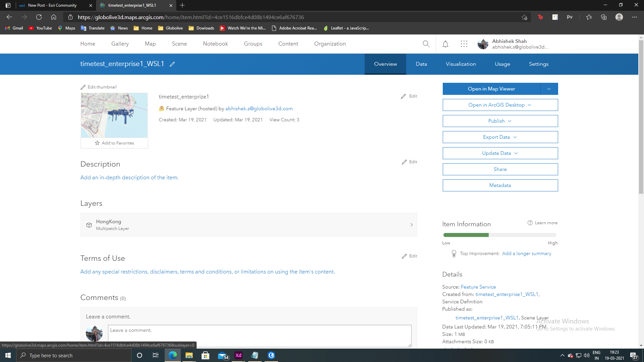Open the notifications bell
Viewport: 644px width, 362px height.
(445, 44)
